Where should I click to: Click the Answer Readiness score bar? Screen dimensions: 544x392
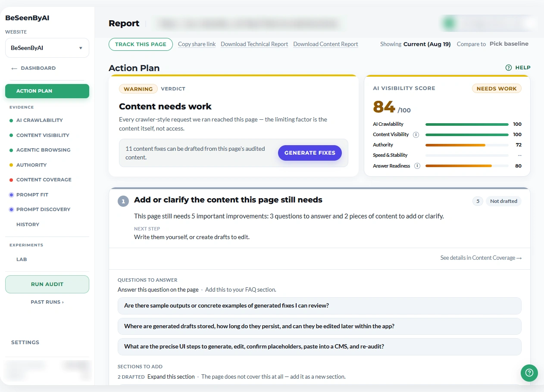pos(467,166)
